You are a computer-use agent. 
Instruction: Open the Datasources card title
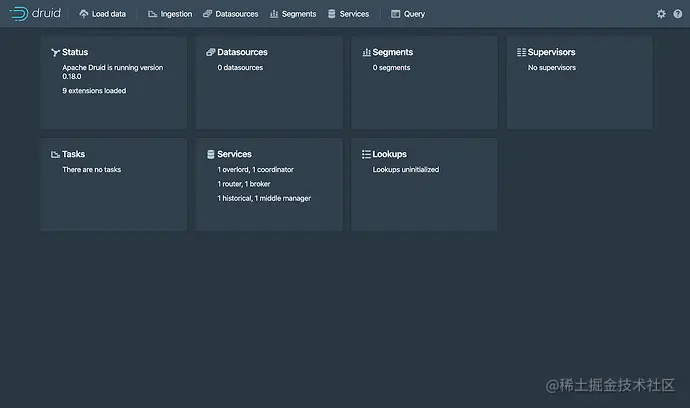point(242,52)
